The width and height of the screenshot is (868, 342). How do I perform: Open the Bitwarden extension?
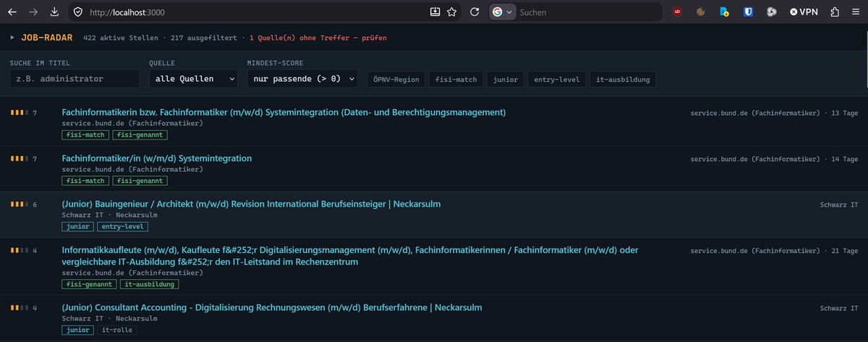749,12
